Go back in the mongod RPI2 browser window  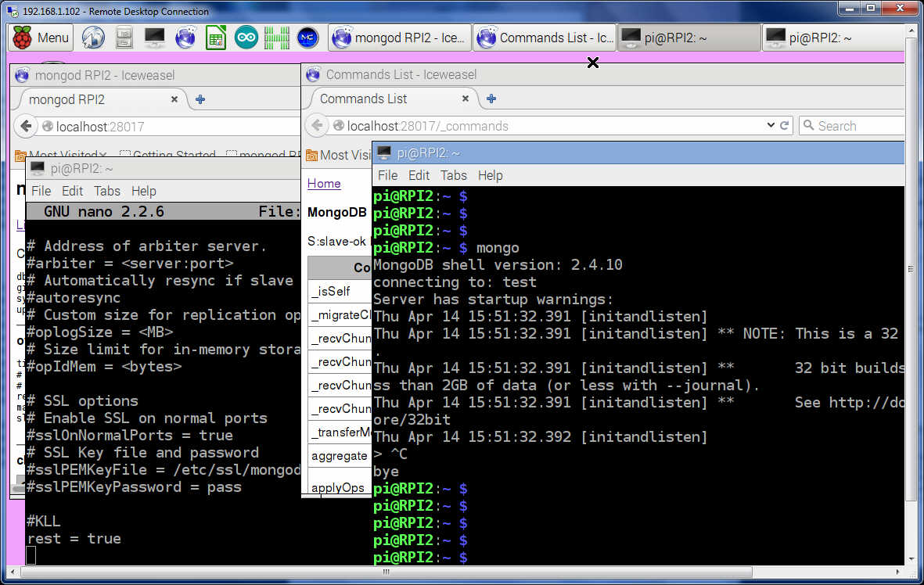(27, 126)
